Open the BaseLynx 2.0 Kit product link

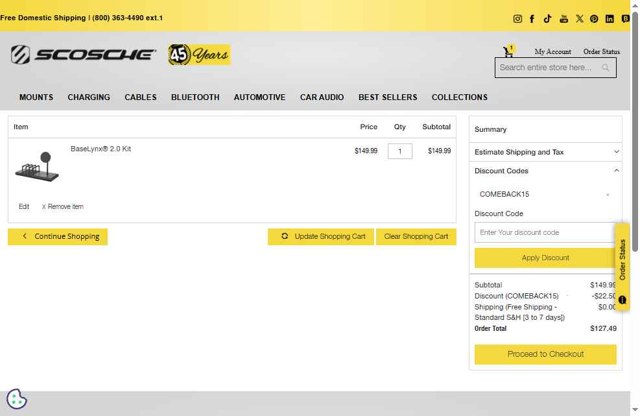100,149
